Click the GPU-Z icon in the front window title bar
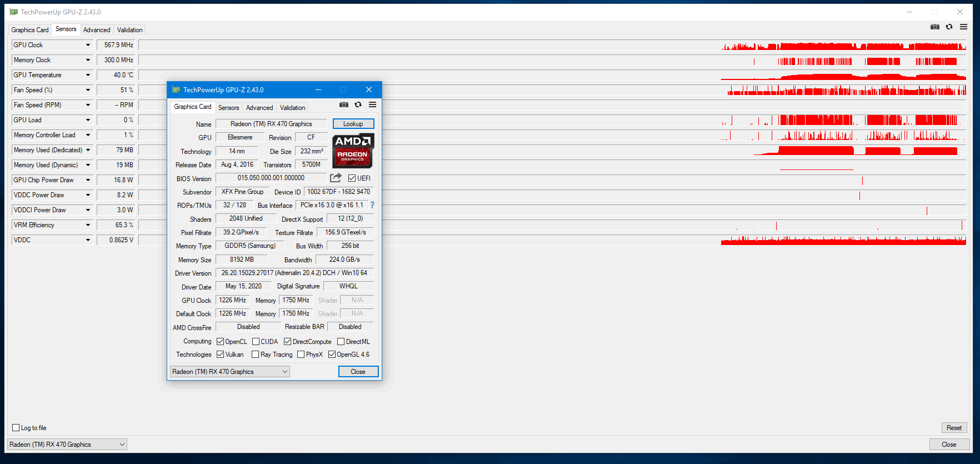The width and height of the screenshot is (980, 464). click(x=176, y=89)
